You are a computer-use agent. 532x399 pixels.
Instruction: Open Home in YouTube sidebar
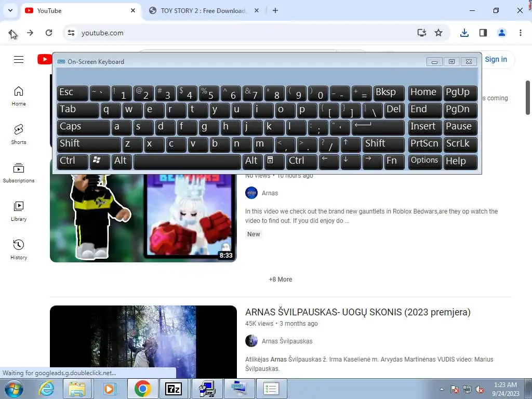click(x=19, y=96)
